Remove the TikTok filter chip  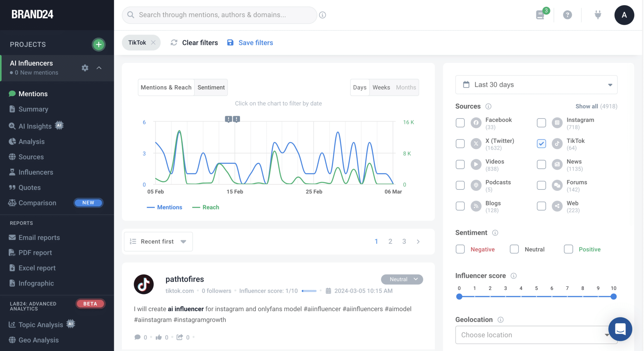pyautogui.click(x=153, y=42)
